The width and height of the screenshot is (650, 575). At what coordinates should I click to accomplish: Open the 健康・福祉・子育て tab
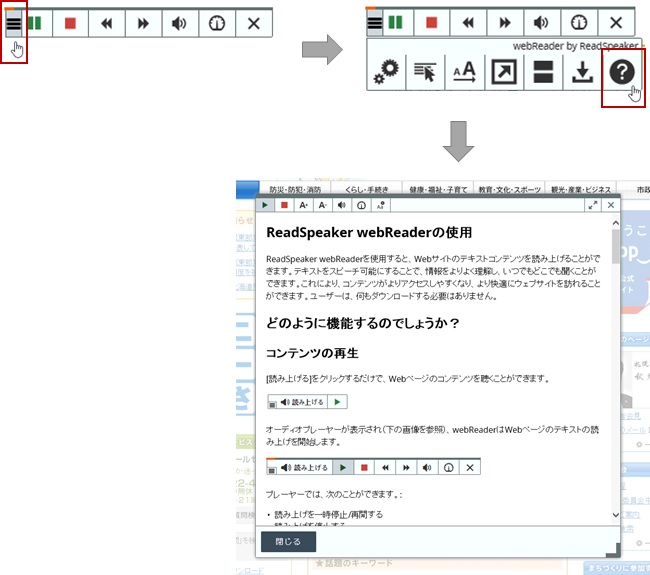coord(438,188)
